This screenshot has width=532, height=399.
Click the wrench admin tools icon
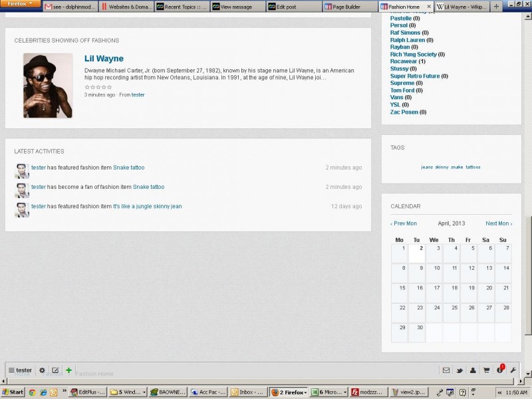[513, 370]
